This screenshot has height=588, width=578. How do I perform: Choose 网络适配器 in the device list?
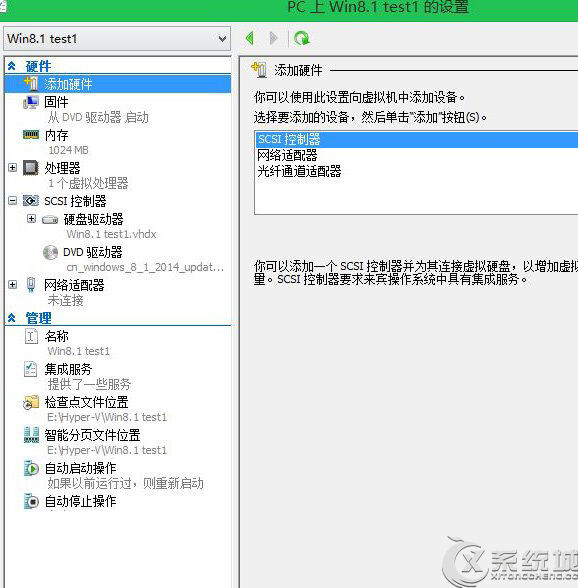[287, 155]
